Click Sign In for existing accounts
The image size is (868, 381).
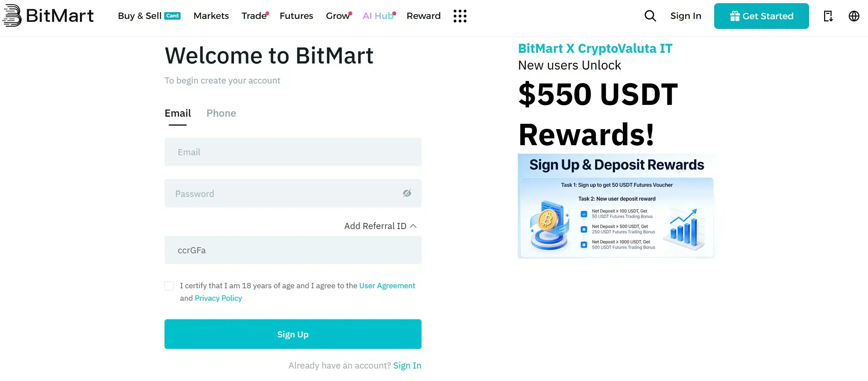click(x=407, y=365)
